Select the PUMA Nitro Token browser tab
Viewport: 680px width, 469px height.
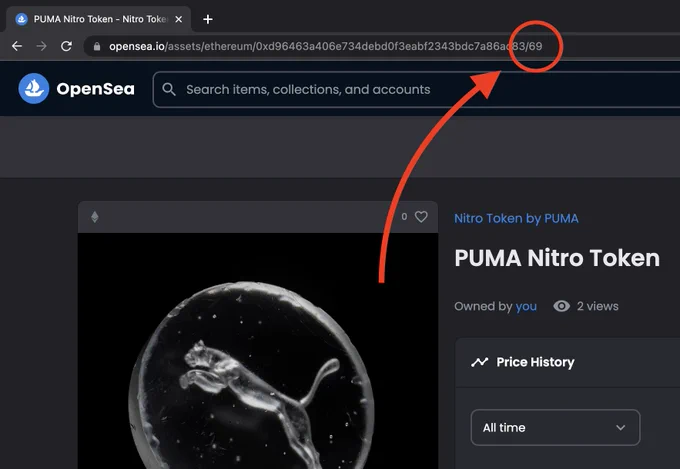99,19
